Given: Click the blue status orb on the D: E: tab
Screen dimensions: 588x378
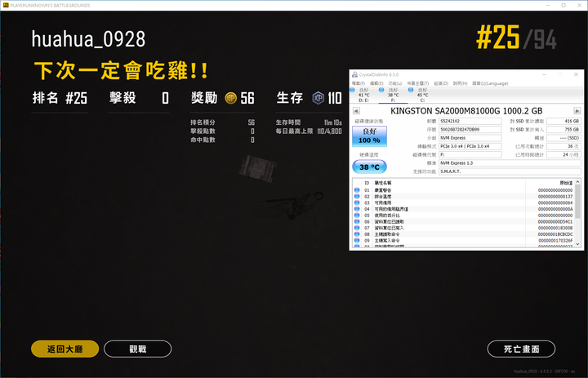Looking at the screenshot, I should [x=352, y=90].
